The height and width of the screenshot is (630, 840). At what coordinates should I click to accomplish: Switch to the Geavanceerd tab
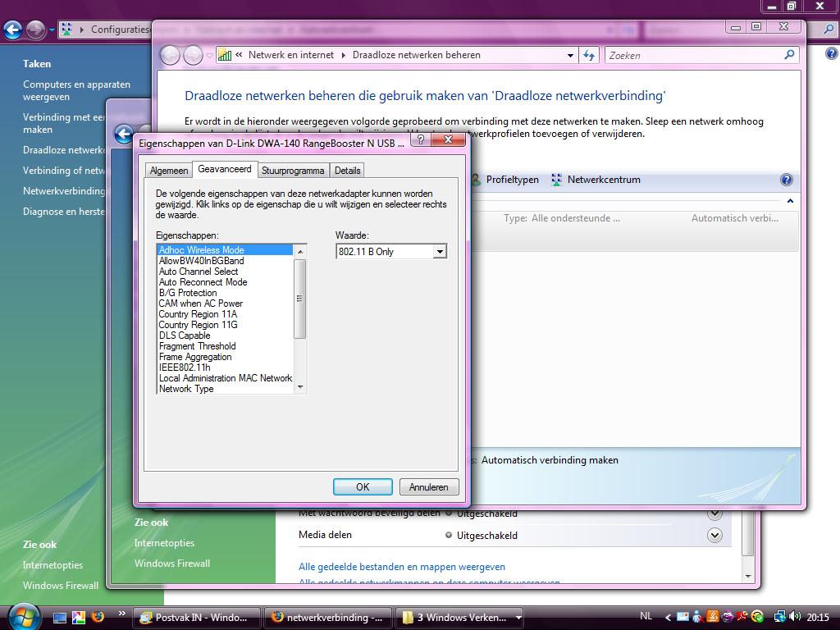(225, 169)
